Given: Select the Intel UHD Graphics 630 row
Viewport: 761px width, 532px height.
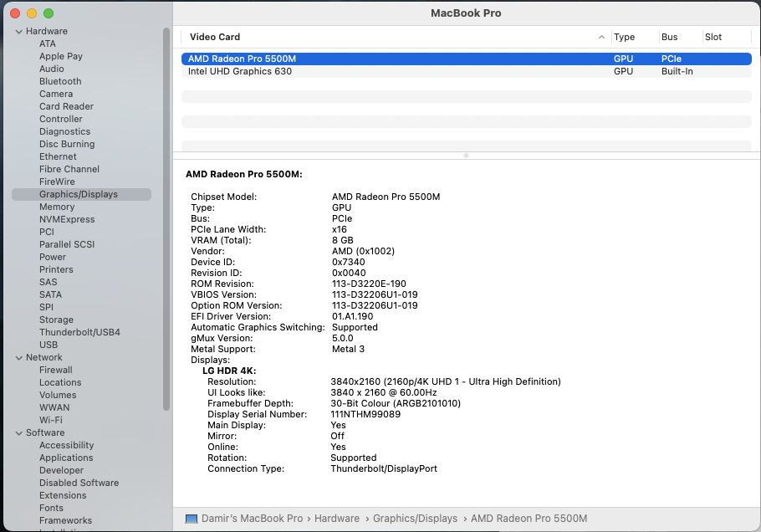Looking at the screenshot, I should point(467,71).
